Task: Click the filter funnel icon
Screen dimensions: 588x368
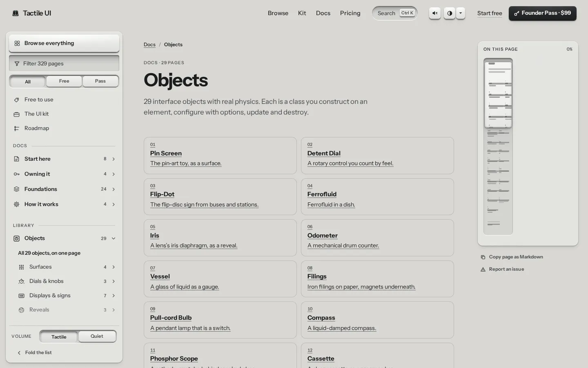Action: click(x=17, y=64)
